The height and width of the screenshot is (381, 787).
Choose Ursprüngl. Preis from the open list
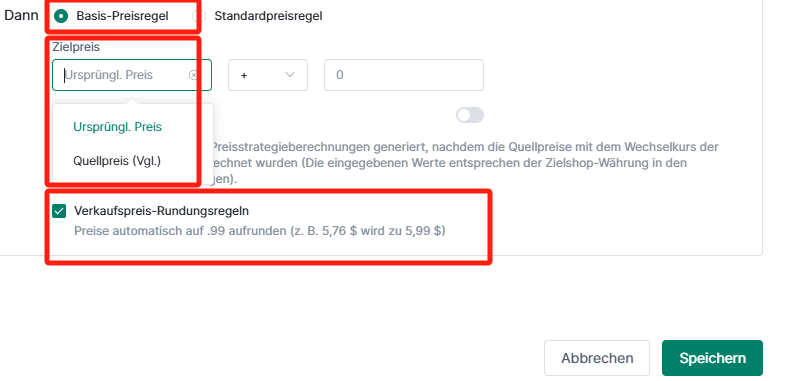pyautogui.click(x=117, y=127)
